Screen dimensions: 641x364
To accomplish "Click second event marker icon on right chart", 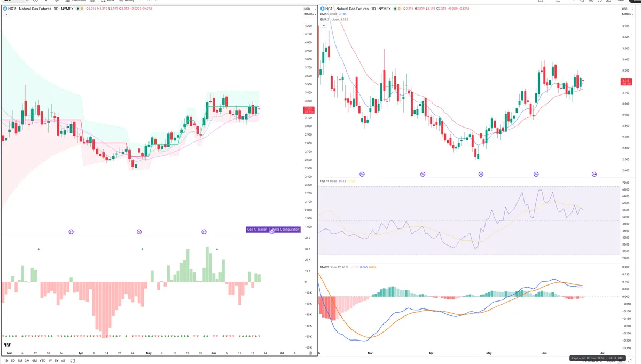I will (423, 174).
